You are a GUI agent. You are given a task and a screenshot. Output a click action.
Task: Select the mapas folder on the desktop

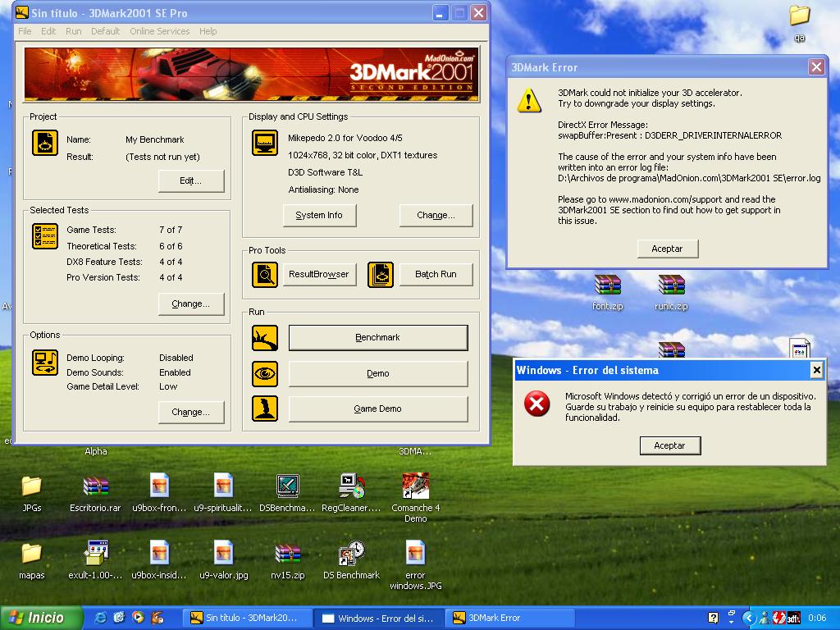(x=32, y=560)
